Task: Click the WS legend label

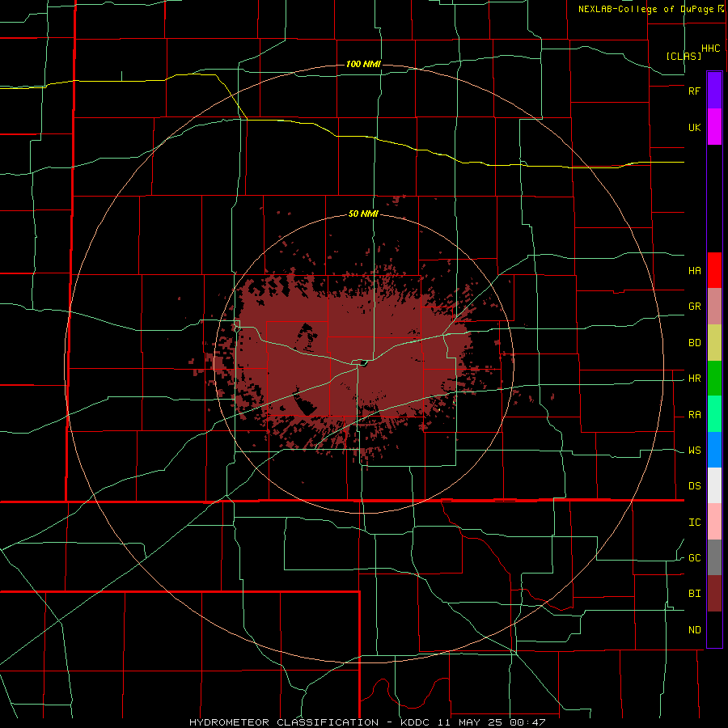Action: point(694,451)
